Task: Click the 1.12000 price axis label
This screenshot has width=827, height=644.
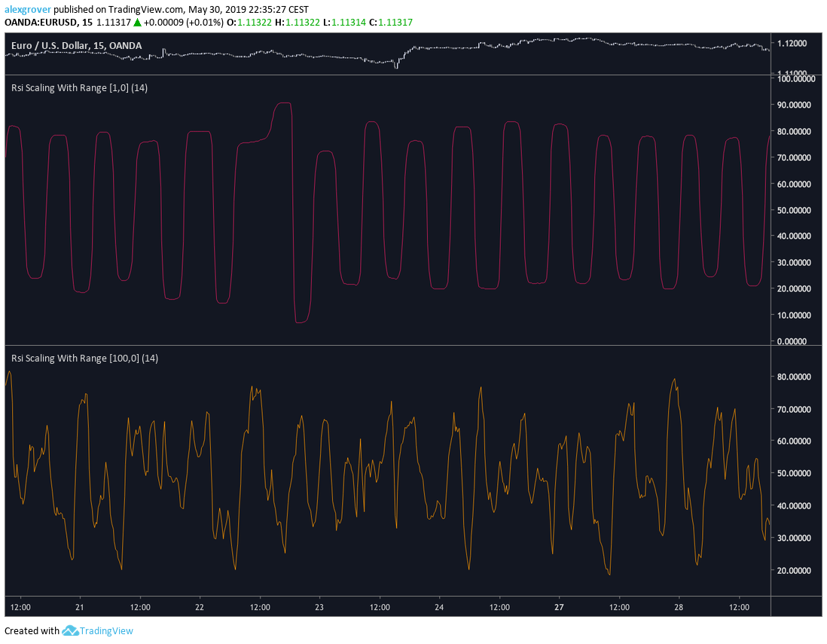Action: tap(792, 43)
